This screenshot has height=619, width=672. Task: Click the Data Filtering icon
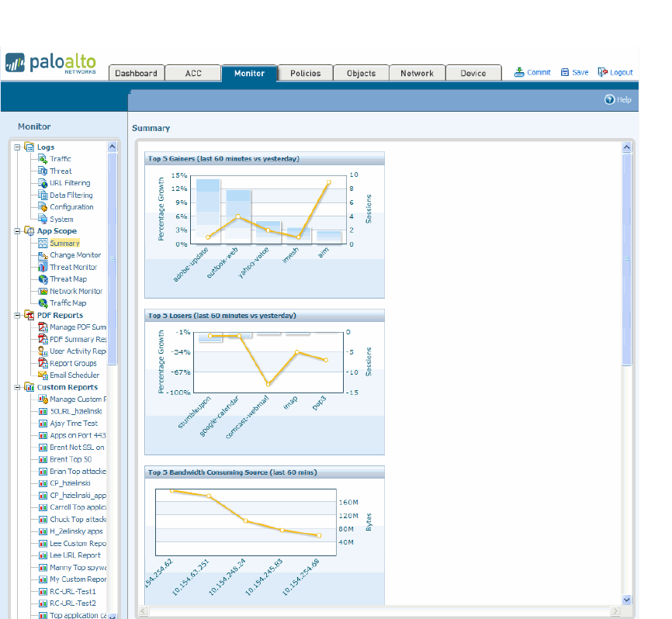click(x=43, y=195)
